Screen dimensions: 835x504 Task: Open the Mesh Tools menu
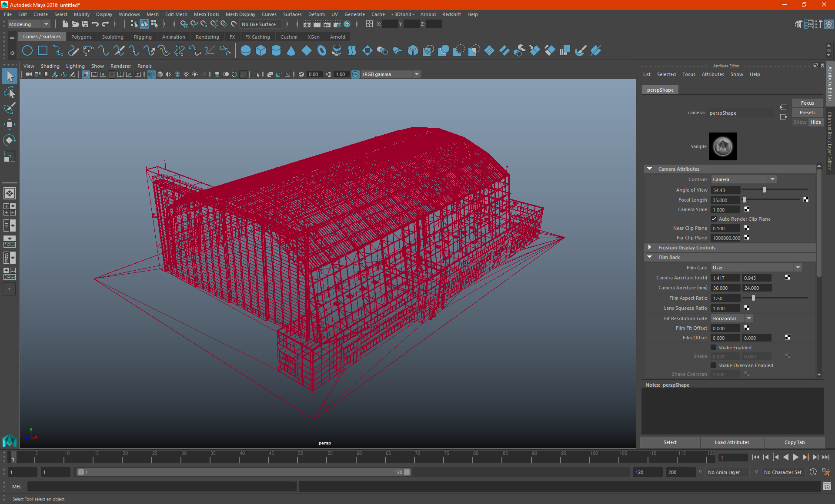click(207, 14)
